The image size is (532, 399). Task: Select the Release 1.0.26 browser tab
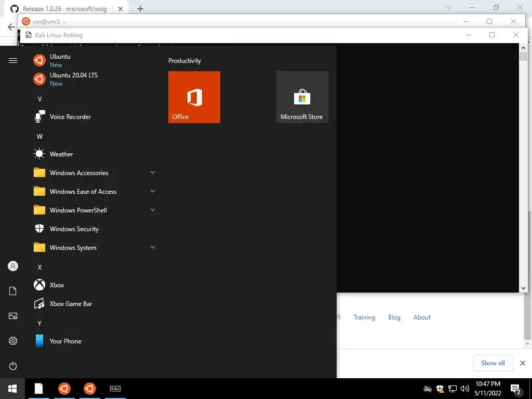[x=67, y=9]
